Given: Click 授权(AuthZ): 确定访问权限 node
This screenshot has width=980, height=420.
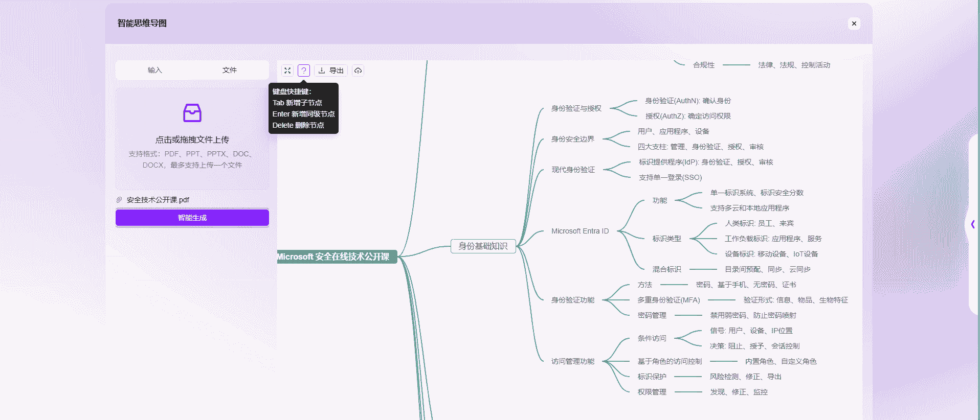Looking at the screenshot, I should coord(688,116).
